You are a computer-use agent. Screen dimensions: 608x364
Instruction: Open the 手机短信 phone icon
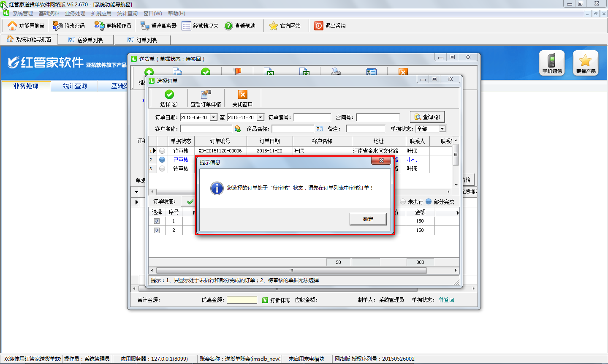tap(551, 63)
